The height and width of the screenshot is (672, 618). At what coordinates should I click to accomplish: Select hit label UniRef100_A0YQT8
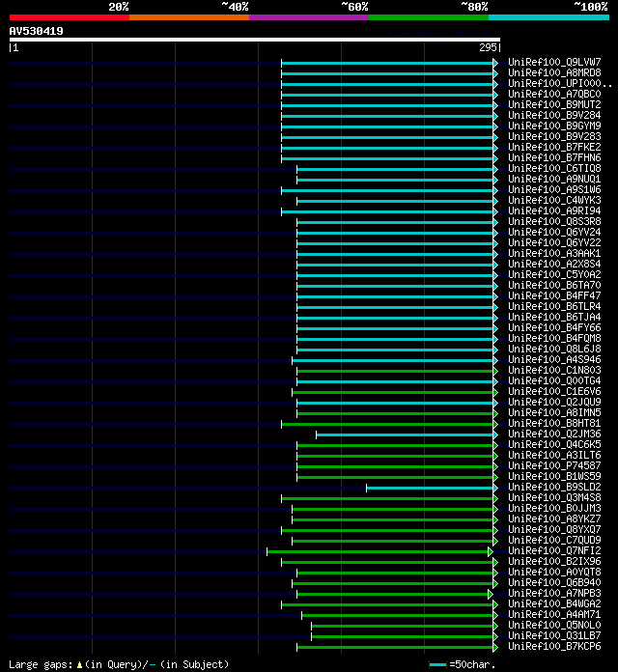pos(554,572)
